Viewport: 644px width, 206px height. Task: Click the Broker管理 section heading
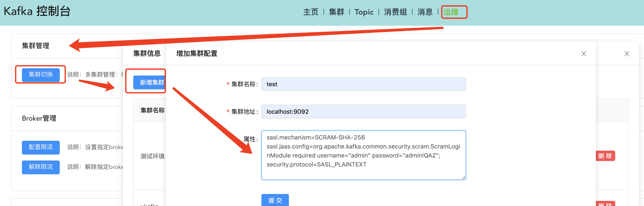(x=39, y=118)
